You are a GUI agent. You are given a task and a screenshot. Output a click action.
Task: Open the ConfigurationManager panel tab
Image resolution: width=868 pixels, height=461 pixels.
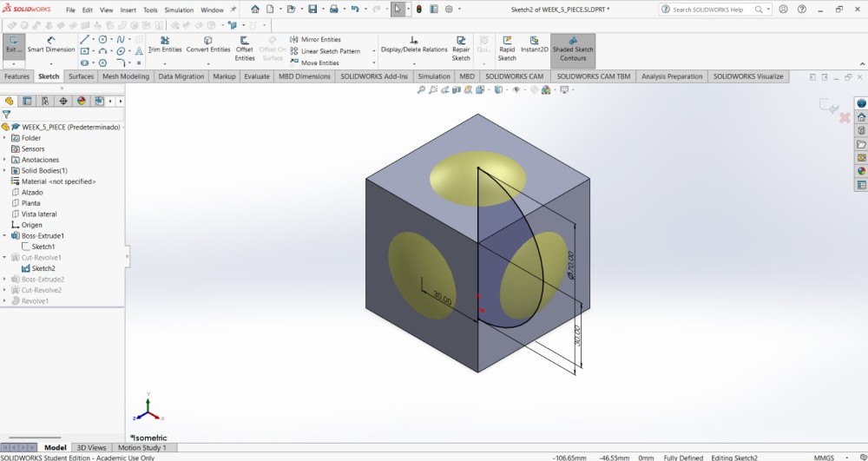[x=45, y=101]
